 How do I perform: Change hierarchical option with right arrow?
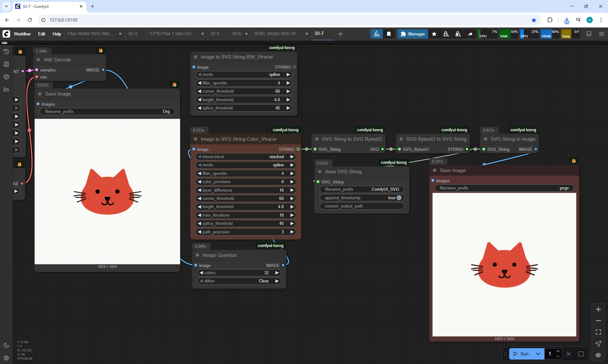pyautogui.click(x=292, y=157)
